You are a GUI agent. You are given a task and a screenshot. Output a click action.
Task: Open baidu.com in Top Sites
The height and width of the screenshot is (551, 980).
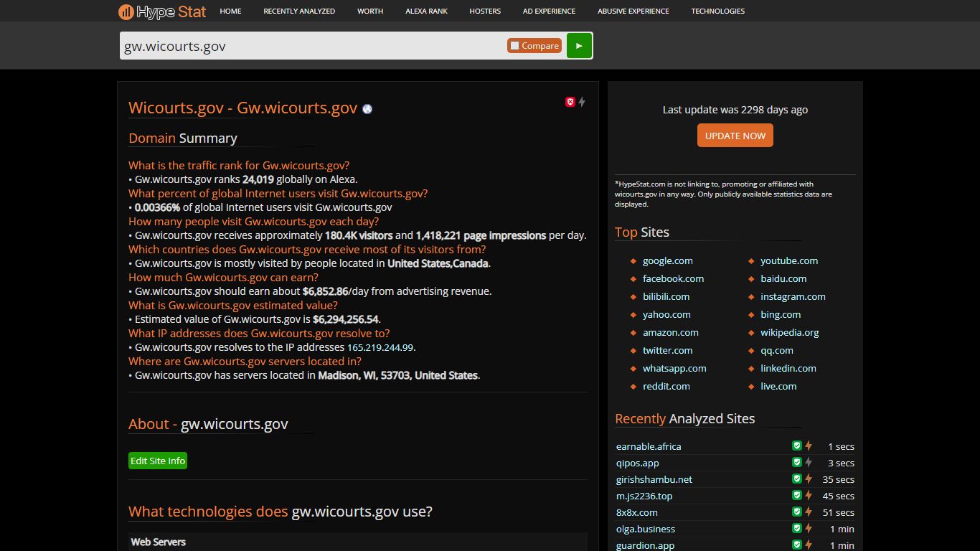pyautogui.click(x=783, y=278)
